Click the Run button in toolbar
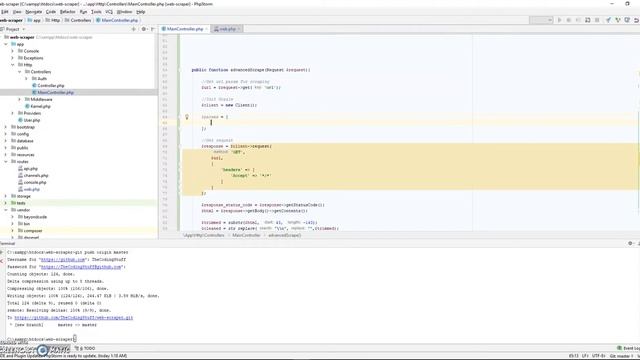The height and width of the screenshot is (360, 640). 559,20
